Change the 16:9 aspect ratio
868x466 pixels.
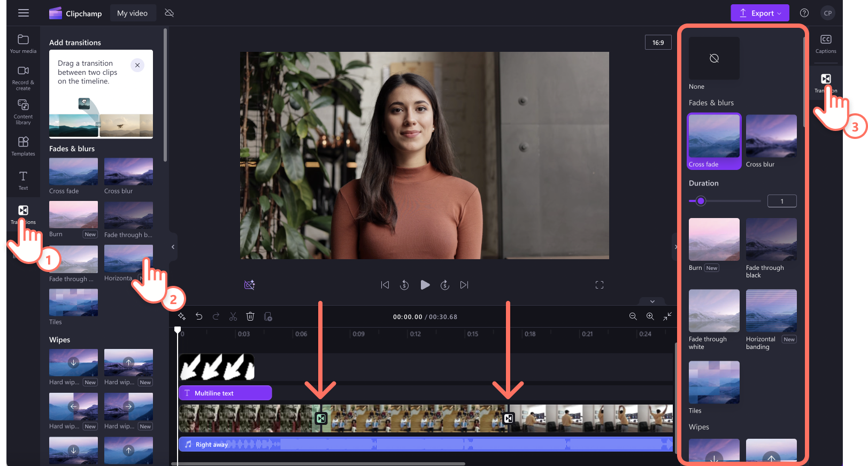point(658,42)
